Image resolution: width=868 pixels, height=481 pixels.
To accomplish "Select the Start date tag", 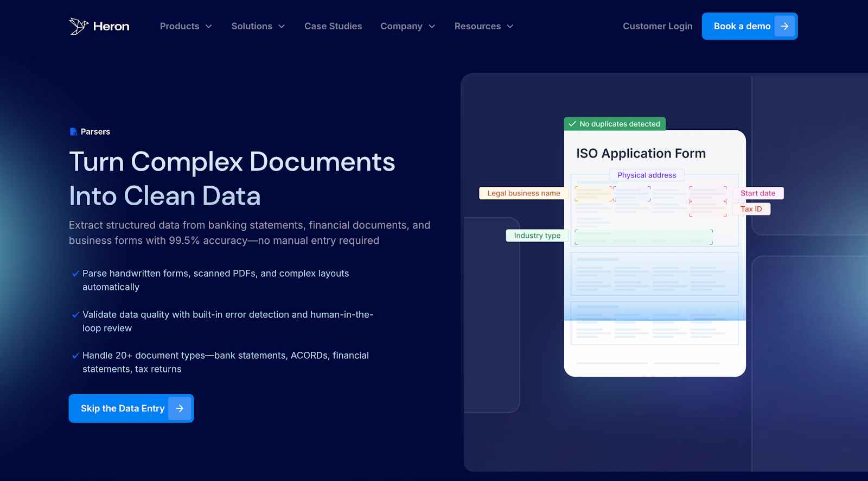I will coord(758,193).
